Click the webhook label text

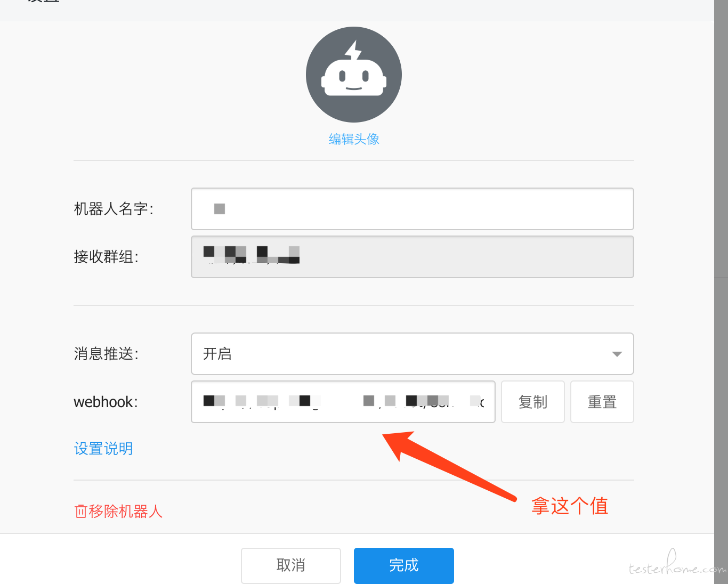point(106,402)
